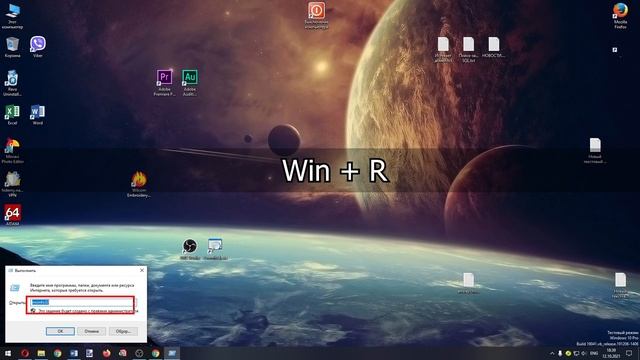
Task: Select the Adobe Audition shortcut
Action: pyautogui.click(x=190, y=83)
